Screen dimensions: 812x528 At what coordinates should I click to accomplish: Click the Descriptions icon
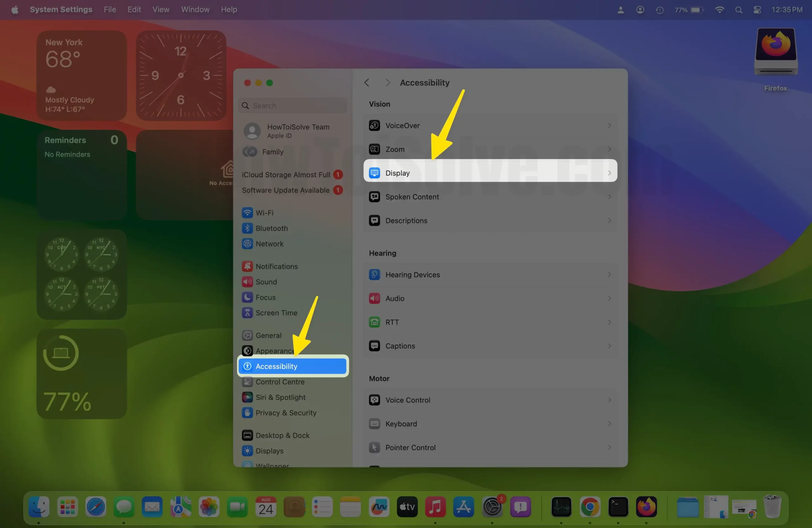coord(374,220)
